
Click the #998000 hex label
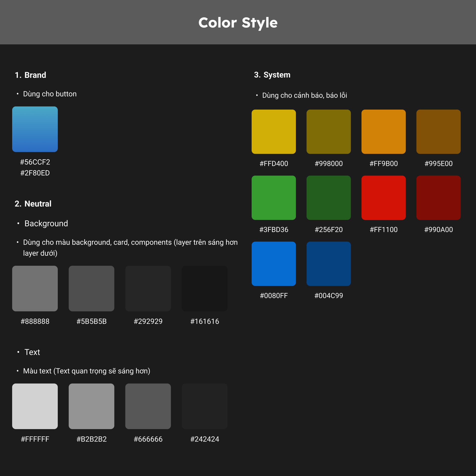point(329,164)
